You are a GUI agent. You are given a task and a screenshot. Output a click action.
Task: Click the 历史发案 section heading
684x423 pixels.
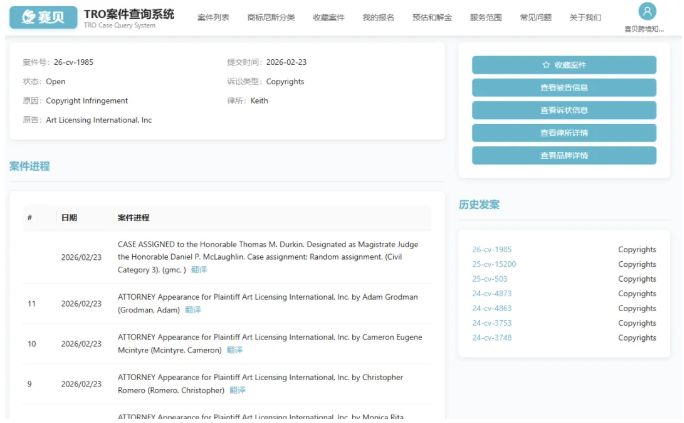(x=479, y=205)
